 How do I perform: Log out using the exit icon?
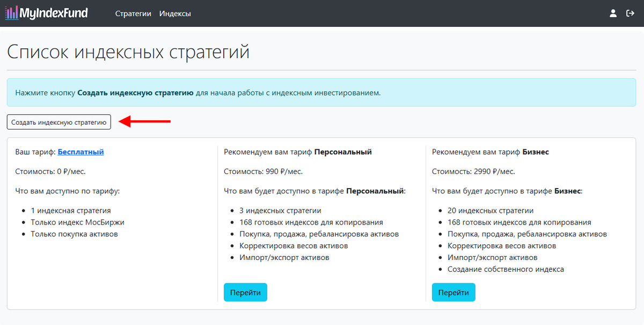(630, 13)
